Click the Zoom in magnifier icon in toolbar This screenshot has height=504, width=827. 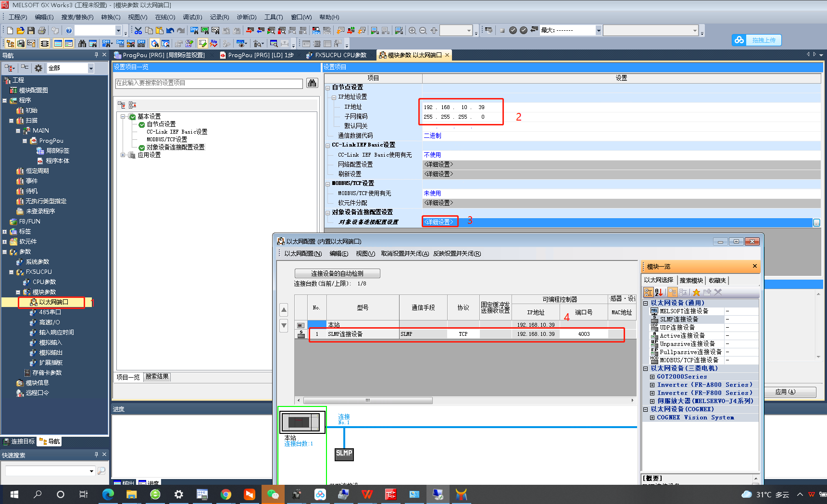tap(412, 31)
